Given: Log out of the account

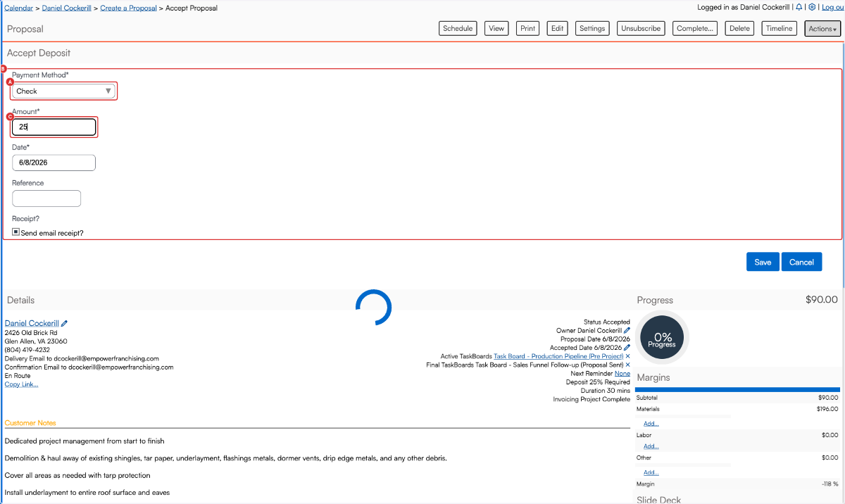Looking at the screenshot, I should [x=832, y=7].
